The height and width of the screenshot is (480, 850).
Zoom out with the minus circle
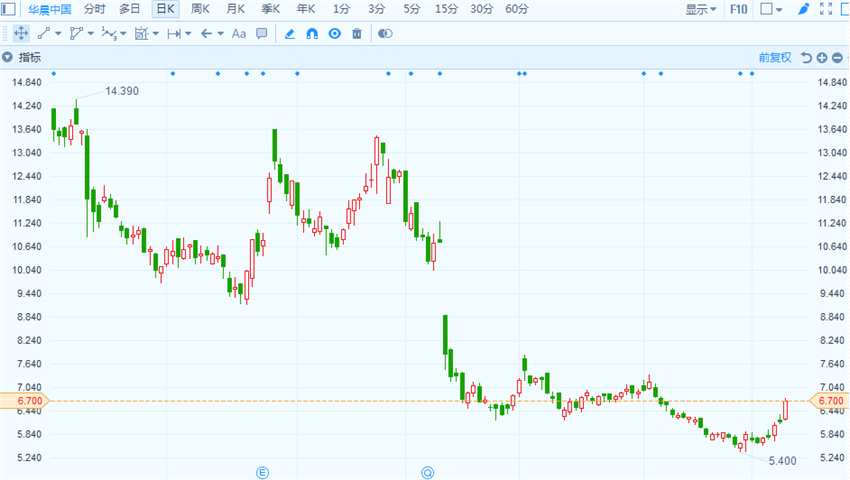point(838,57)
